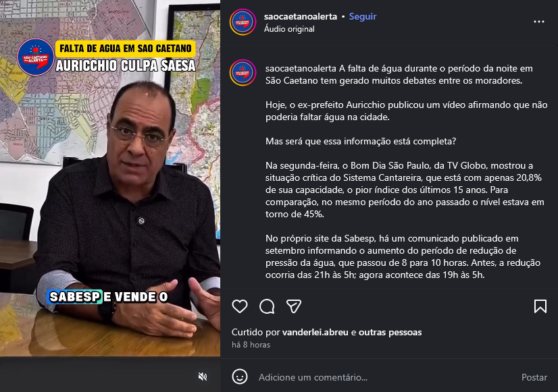Viewport: 558px width, 392px height.
Task: Save post with the bookmark icon
Action: pyautogui.click(x=540, y=306)
